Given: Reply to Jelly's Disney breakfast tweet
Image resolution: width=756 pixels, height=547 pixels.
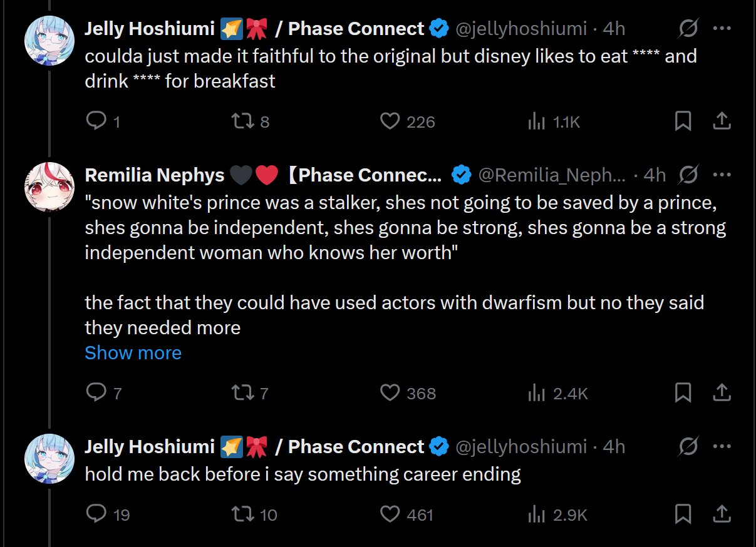Looking at the screenshot, I should 95,121.
